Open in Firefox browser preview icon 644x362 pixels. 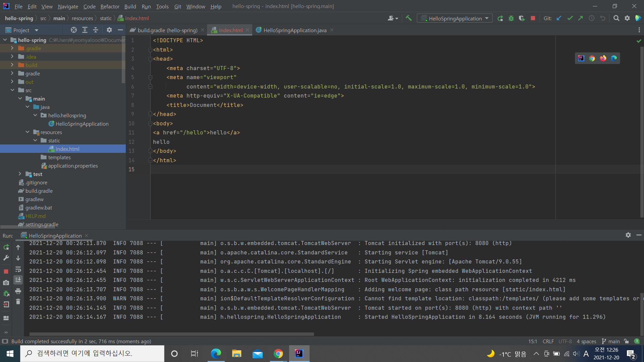point(603,58)
